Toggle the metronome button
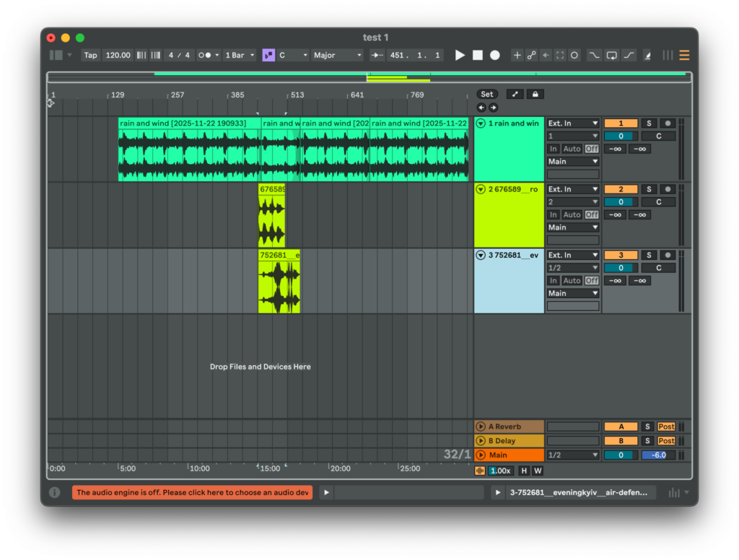Screen dimensions: 739x560 pyautogui.click(x=204, y=56)
